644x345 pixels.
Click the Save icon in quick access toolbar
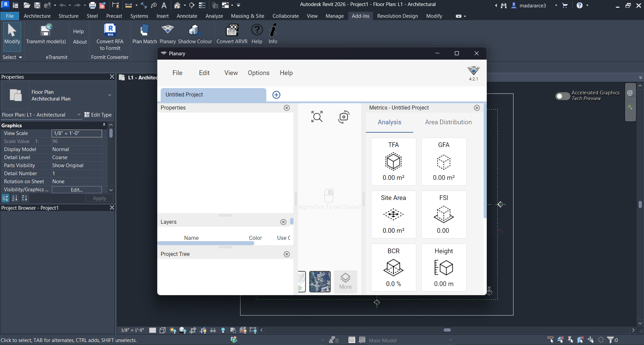[x=37, y=5]
